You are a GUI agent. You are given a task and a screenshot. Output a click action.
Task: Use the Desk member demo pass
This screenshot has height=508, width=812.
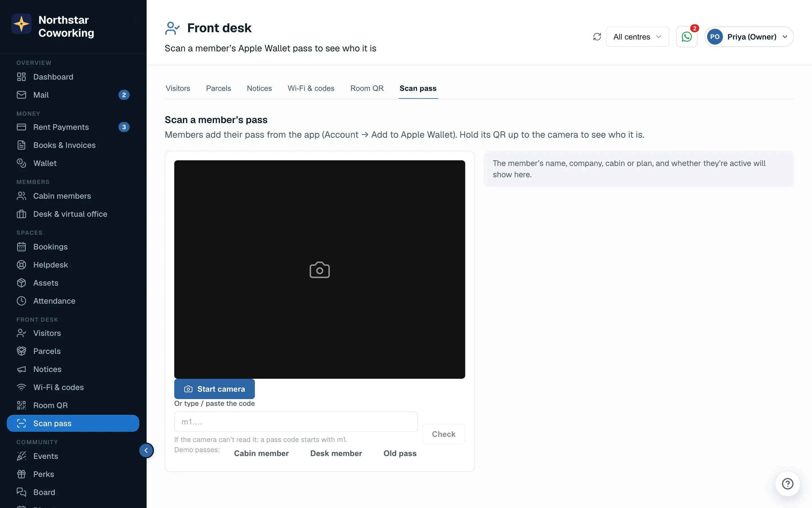336,453
